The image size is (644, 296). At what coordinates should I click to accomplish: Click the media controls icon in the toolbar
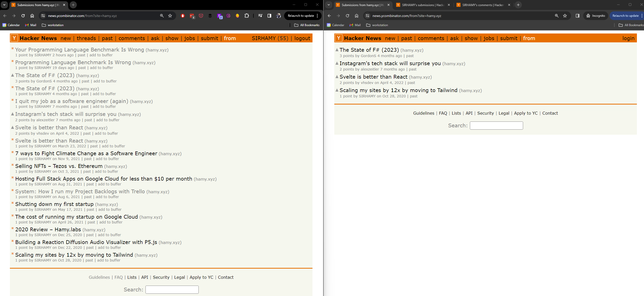pos(260,16)
